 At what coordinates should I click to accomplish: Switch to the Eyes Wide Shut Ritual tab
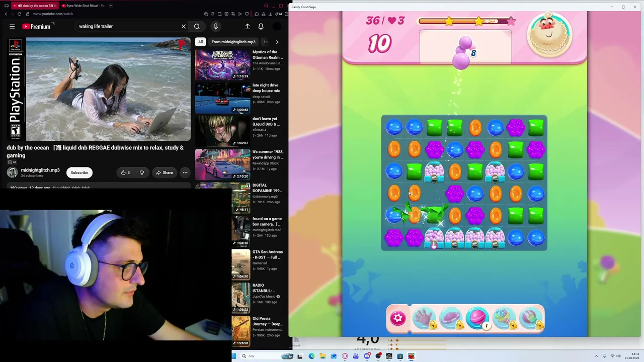coord(83,6)
